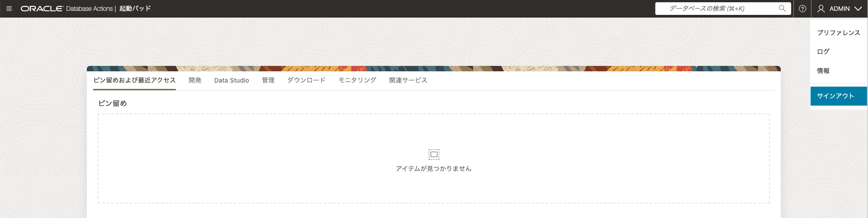868x218 pixels.
Task: Click the empty pinned items placeholder icon
Action: click(x=434, y=154)
